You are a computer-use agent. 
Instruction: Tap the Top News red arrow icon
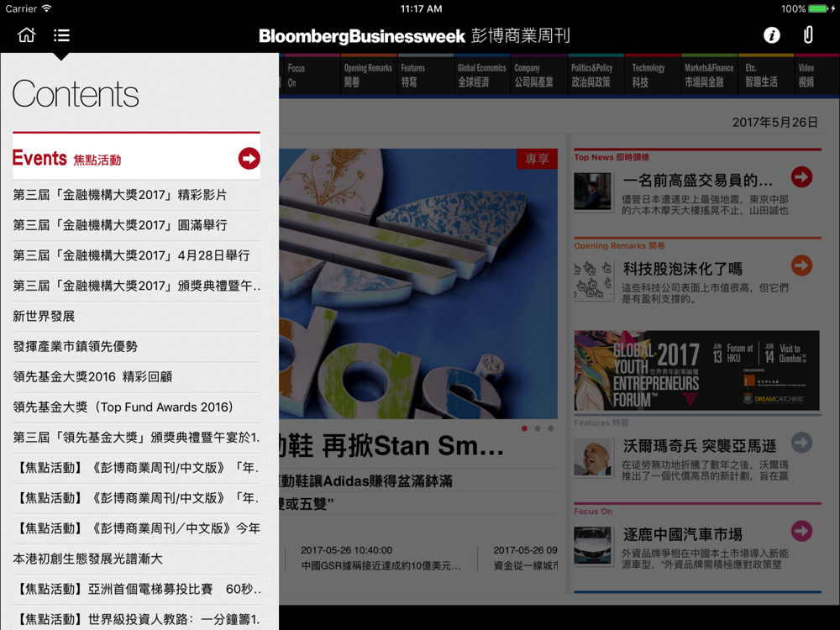(801, 177)
